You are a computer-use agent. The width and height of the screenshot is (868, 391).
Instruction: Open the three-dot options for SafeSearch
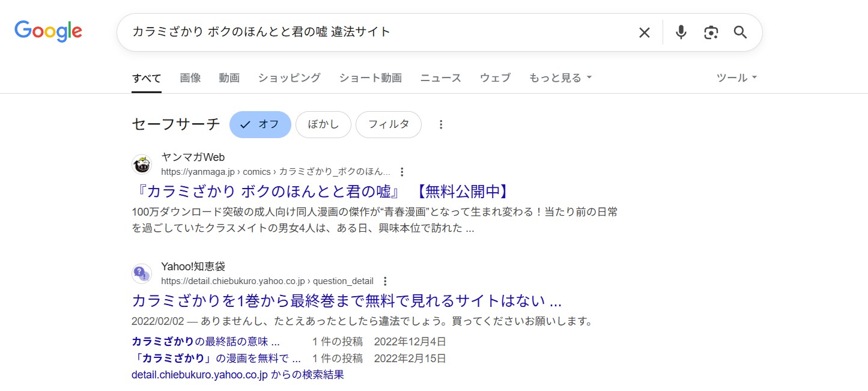pyautogui.click(x=442, y=124)
